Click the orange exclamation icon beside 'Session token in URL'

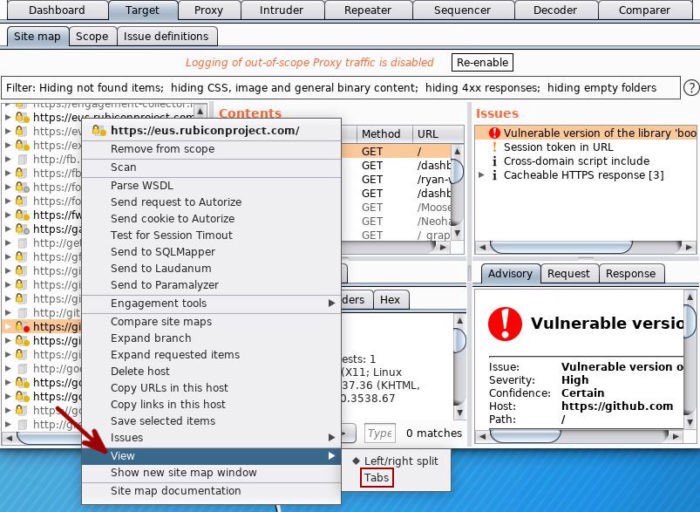pyautogui.click(x=494, y=147)
